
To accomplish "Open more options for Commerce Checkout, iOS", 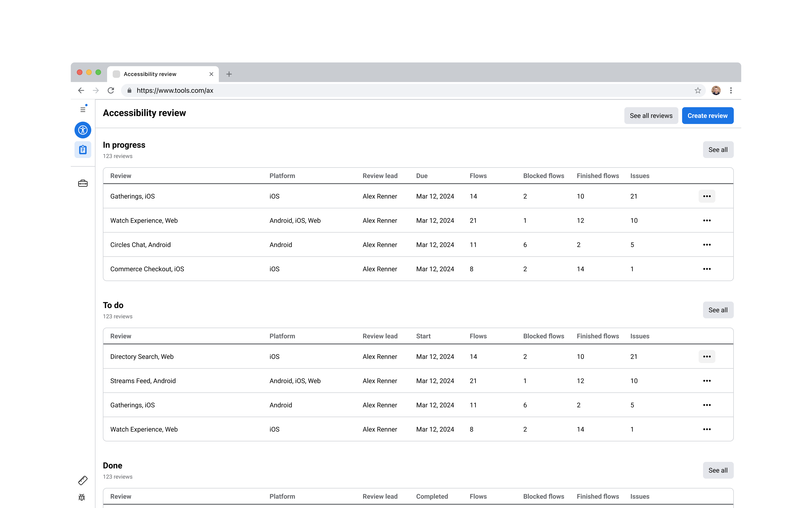I will click(x=707, y=269).
